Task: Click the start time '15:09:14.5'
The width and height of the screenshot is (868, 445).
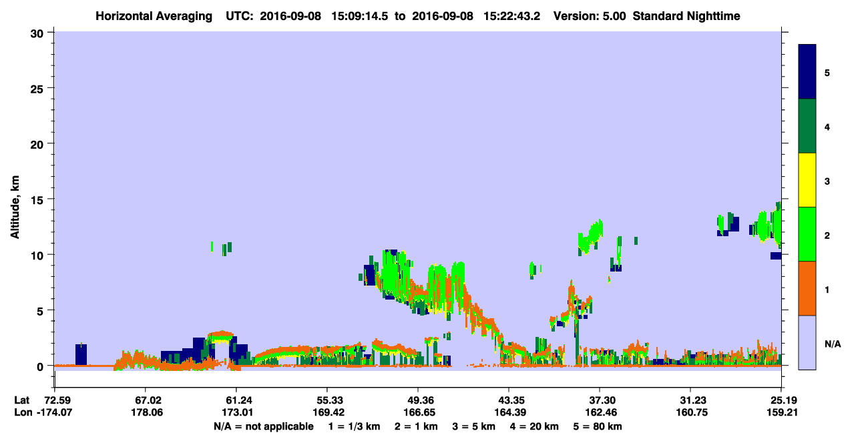Action: click(359, 16)
